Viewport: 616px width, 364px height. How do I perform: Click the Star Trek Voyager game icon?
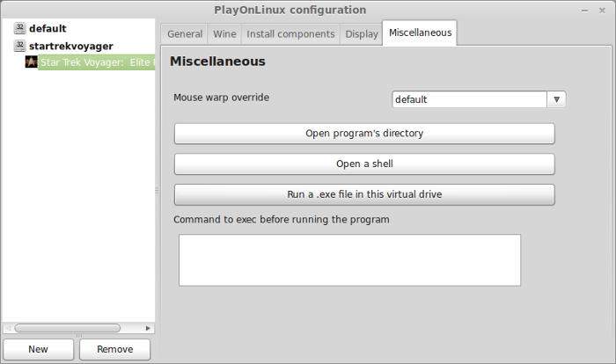point(31,62)
